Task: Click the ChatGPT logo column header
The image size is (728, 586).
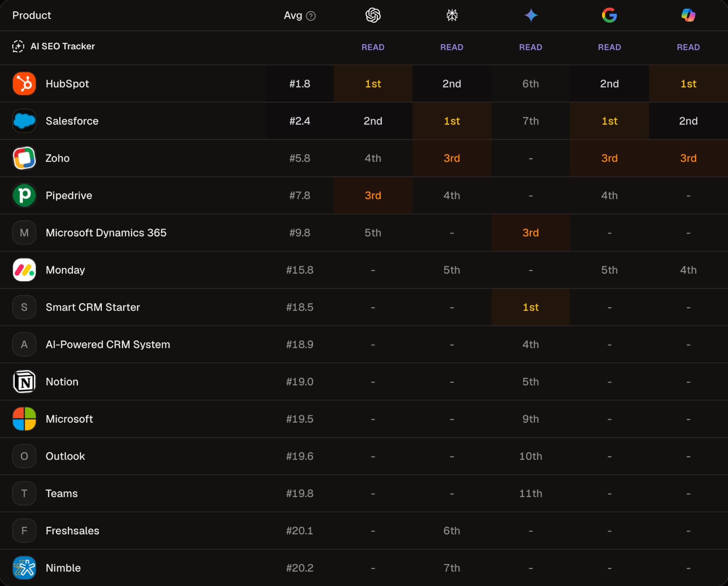Action: click(373, 15)
